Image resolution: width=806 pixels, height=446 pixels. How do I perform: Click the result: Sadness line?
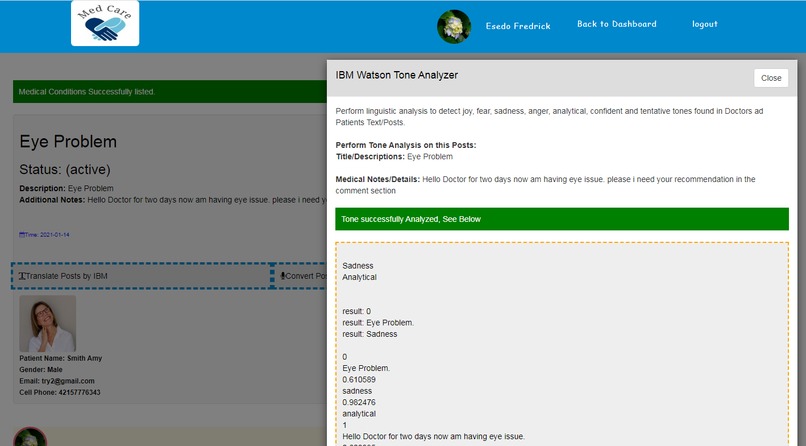[x=370, y=334]
